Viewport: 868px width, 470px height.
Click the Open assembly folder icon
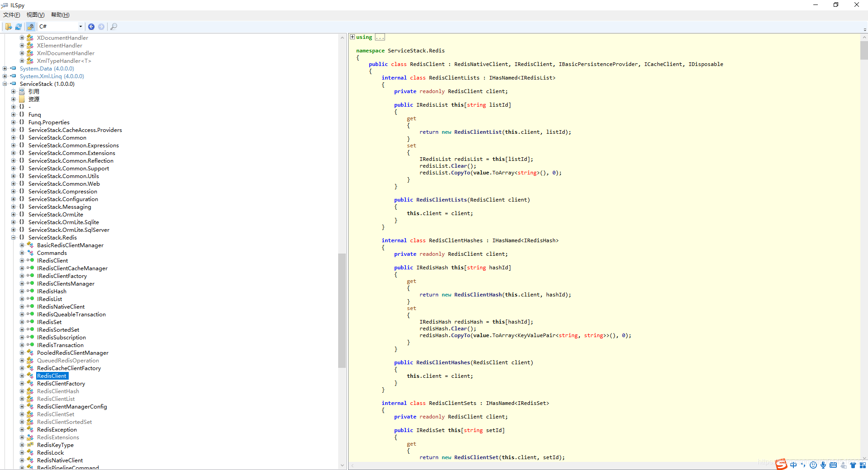9,27
